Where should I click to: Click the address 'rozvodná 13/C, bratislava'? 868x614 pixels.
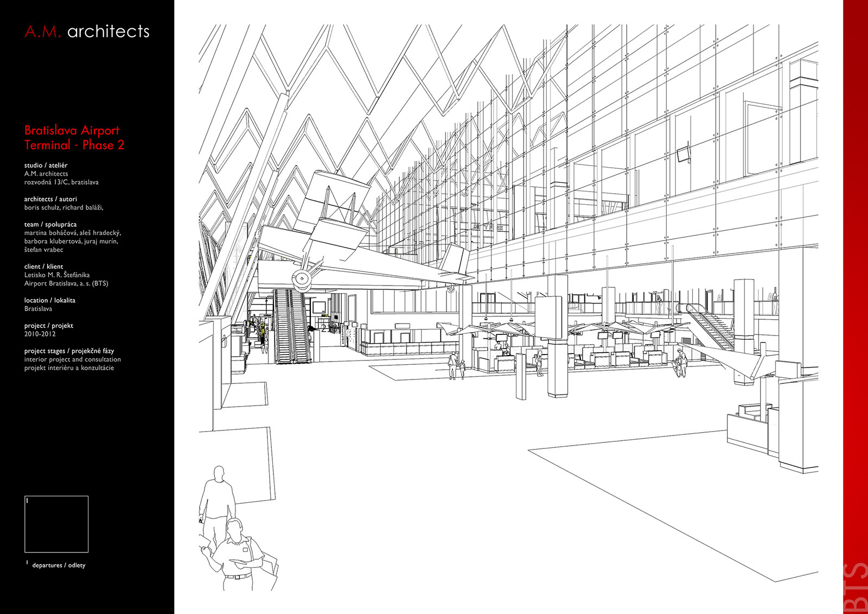(61, 182)
